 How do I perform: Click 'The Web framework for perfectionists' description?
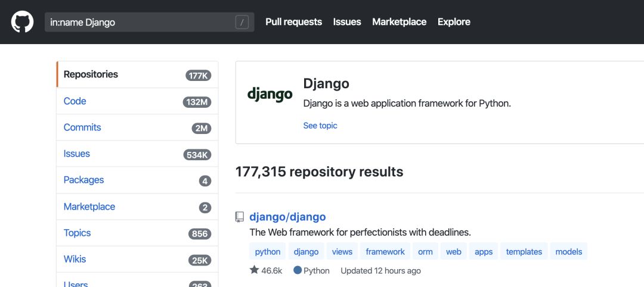coord(360,232)
